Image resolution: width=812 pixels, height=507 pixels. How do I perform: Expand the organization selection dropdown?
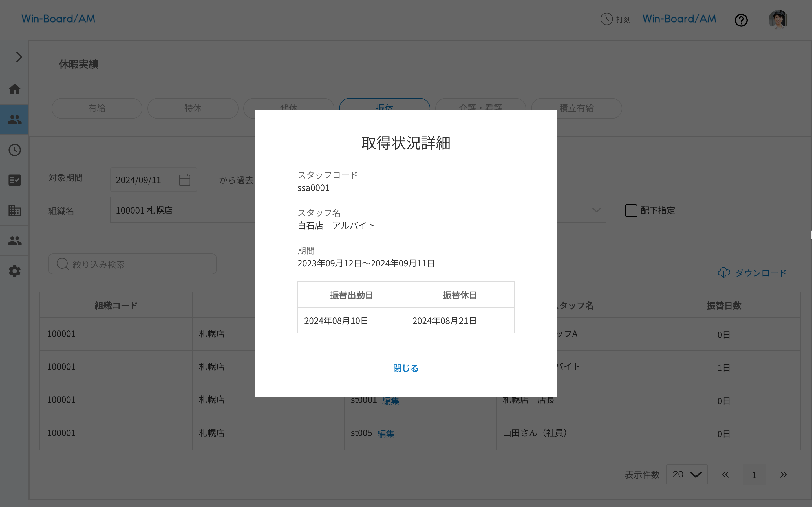[x=596, y=210]
